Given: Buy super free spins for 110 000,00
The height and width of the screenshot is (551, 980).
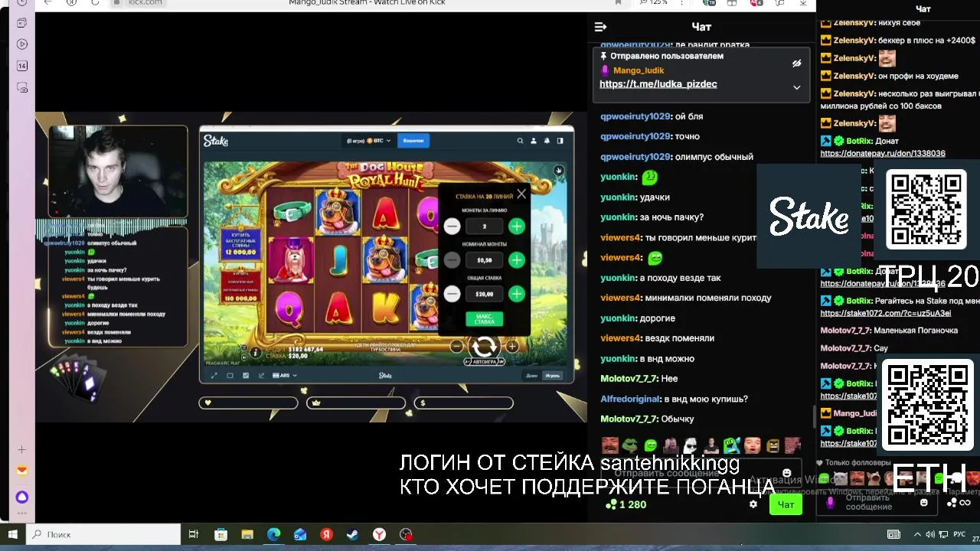Looking at the screenshot, I should point(240,285).
